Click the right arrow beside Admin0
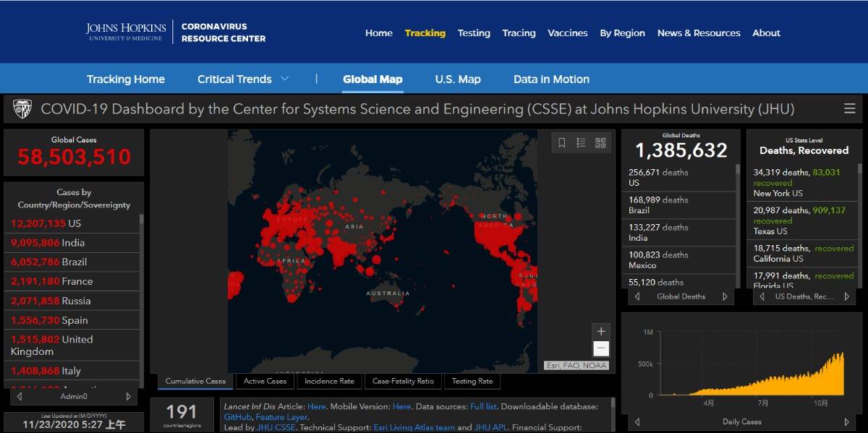 tap(129, 396)
